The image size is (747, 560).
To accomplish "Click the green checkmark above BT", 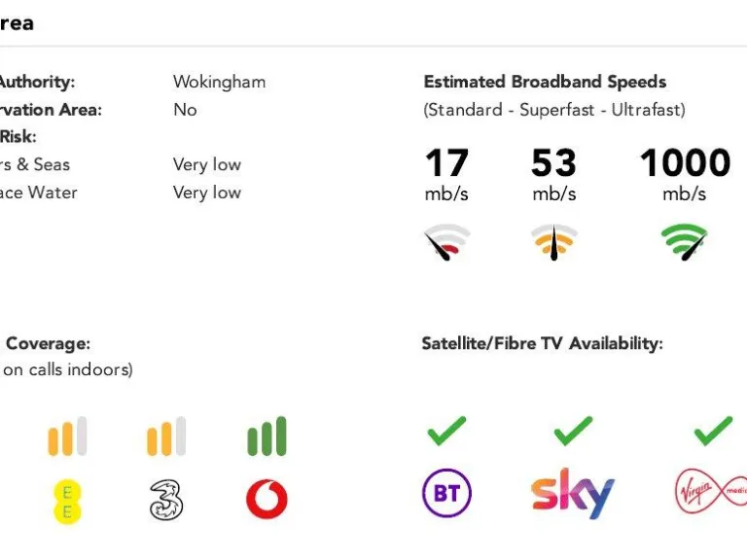I will click(x=446, y=430).
